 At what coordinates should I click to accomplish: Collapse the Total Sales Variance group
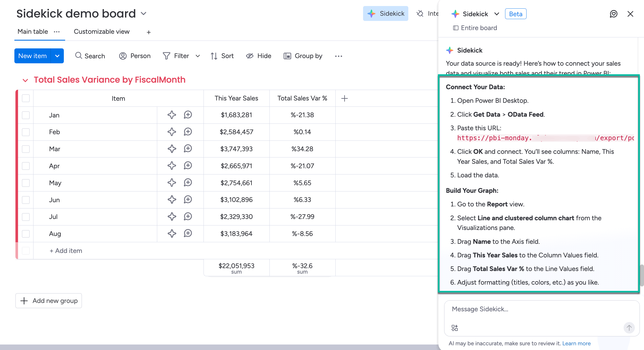click(x=25, y=80)
